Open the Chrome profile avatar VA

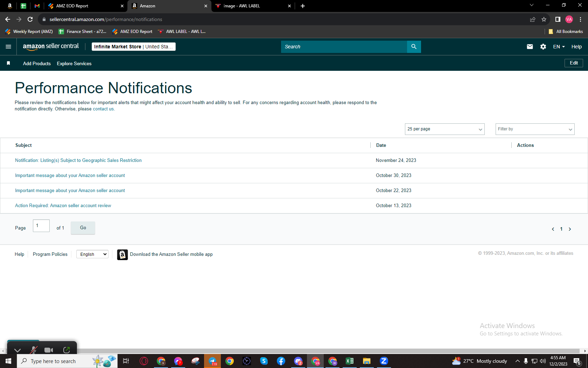point(569,19)
